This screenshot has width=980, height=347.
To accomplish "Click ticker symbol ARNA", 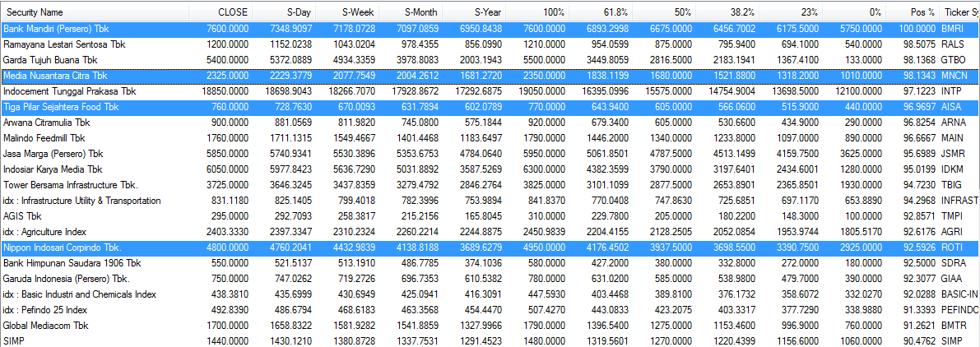I will 953,123.
